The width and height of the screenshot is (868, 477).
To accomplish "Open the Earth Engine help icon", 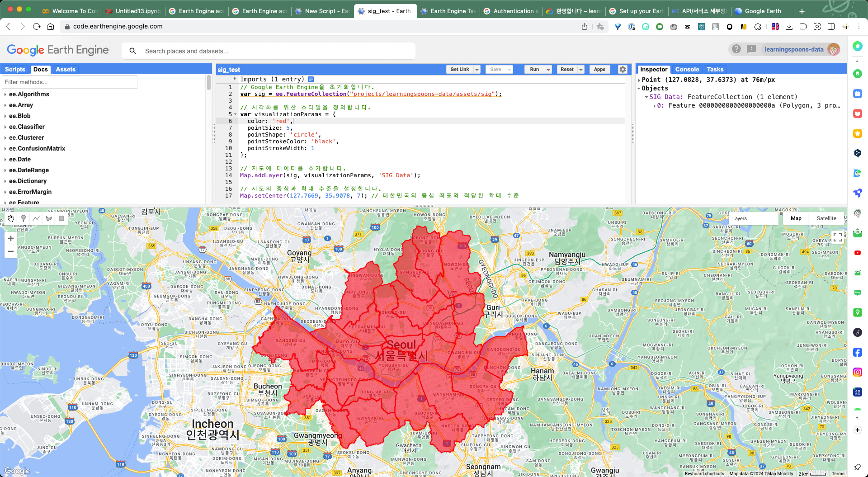I will tap(736, 49).
